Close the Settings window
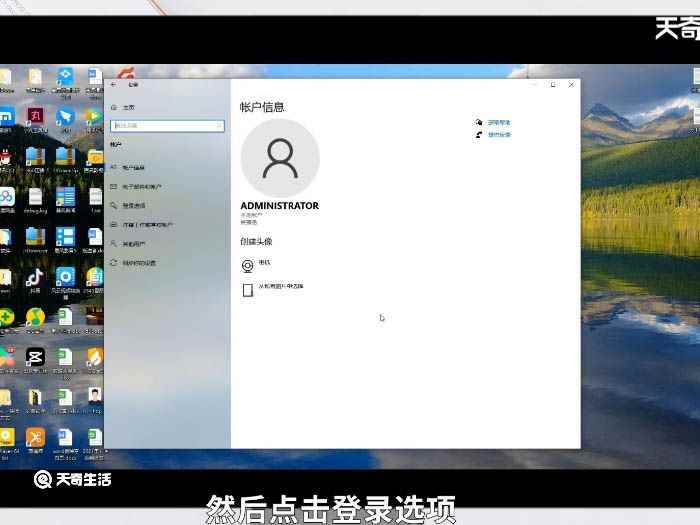 click(571, 84)
